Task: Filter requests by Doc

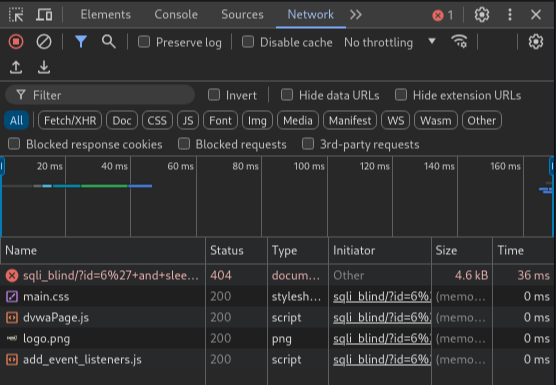Action: point(122,121)
